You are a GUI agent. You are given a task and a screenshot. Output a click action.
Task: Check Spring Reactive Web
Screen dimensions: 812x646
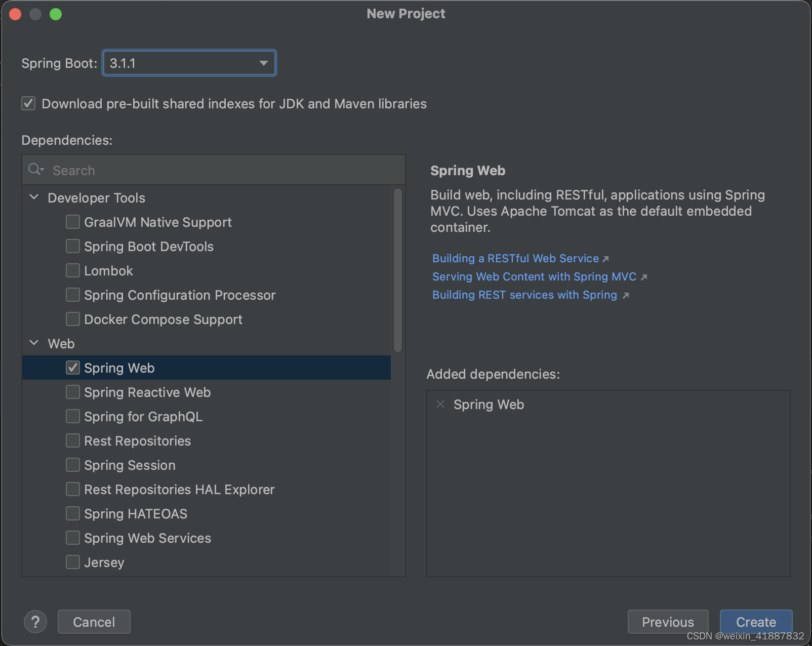[73, 392]
